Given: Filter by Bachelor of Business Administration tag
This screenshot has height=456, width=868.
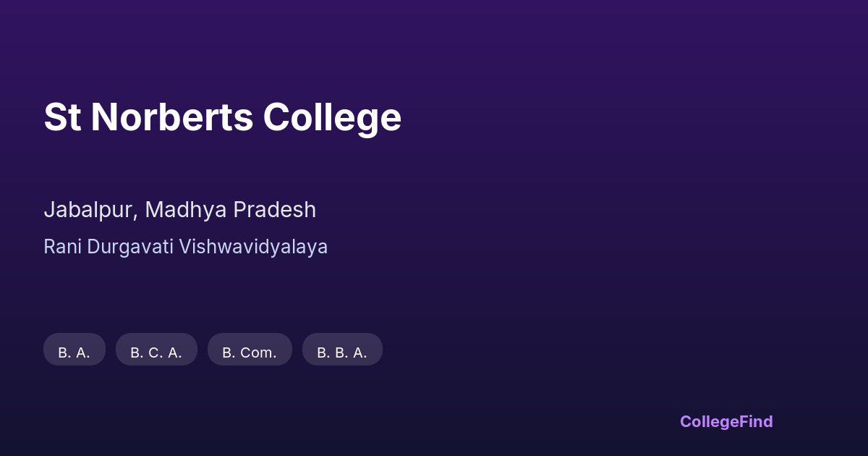Looking at the screenshot, I should tap(342, 352).
